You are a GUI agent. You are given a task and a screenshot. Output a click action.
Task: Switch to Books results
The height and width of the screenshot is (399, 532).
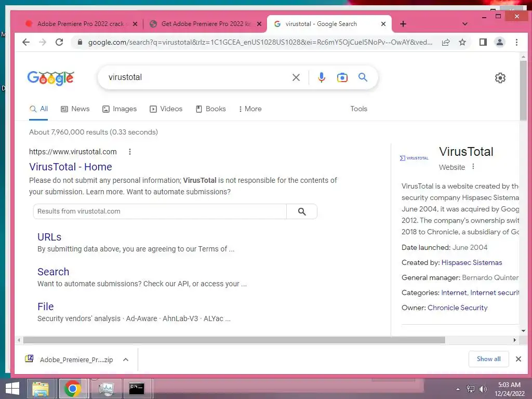[x=211, y=109]
